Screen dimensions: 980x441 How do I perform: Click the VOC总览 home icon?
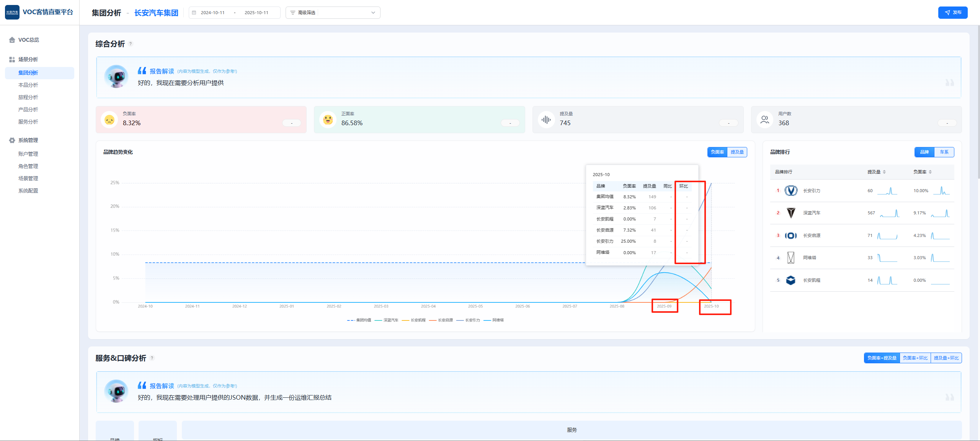(12, 40)
